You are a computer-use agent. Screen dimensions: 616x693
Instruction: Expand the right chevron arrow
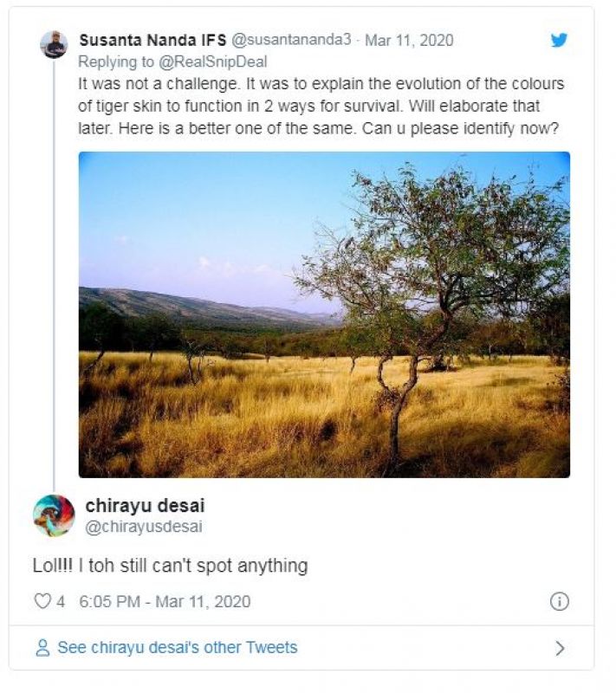coord(560,648)
